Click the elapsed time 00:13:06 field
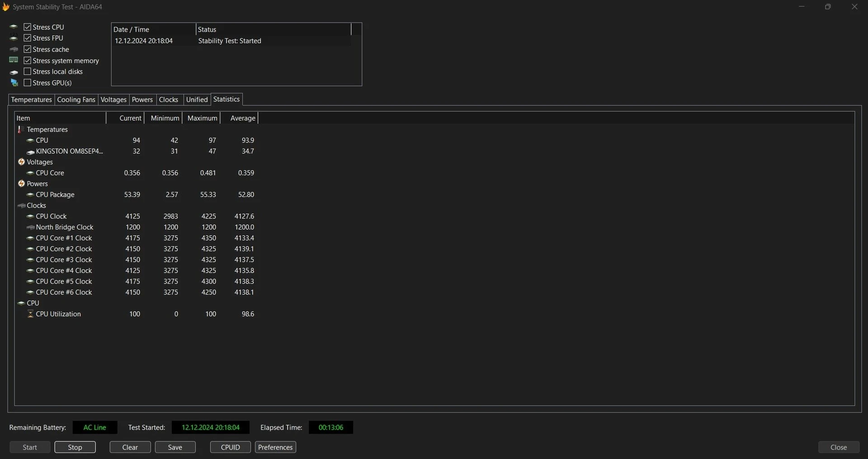This screenshot has width=868, height=459. pos(331,427)
